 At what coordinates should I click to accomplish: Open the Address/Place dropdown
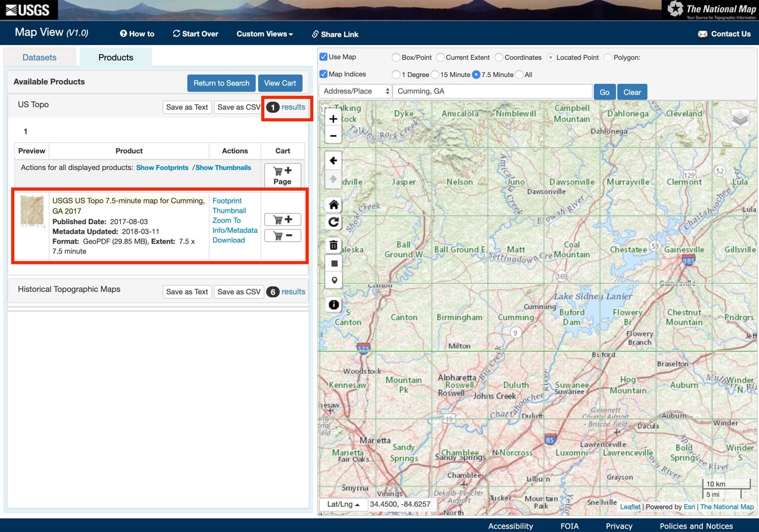click(x=355, y=91)
